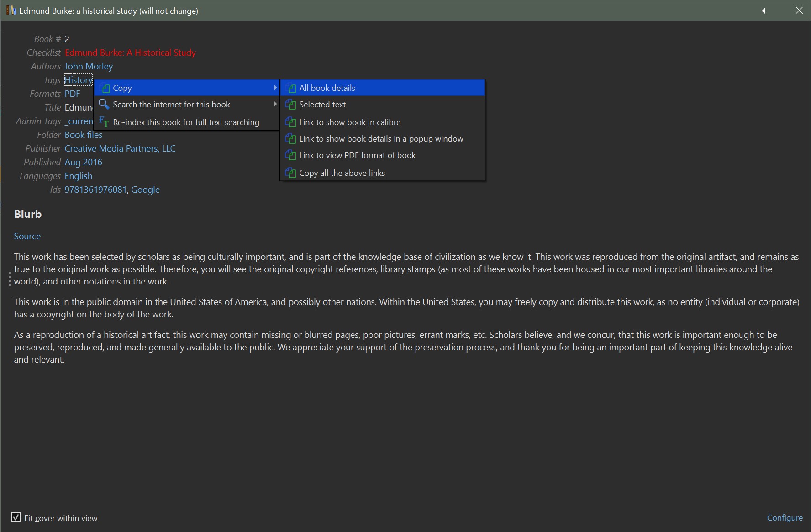The image size is (811, 532).
Task: Click the Admin Tags value link
Action: coord(79,121)
